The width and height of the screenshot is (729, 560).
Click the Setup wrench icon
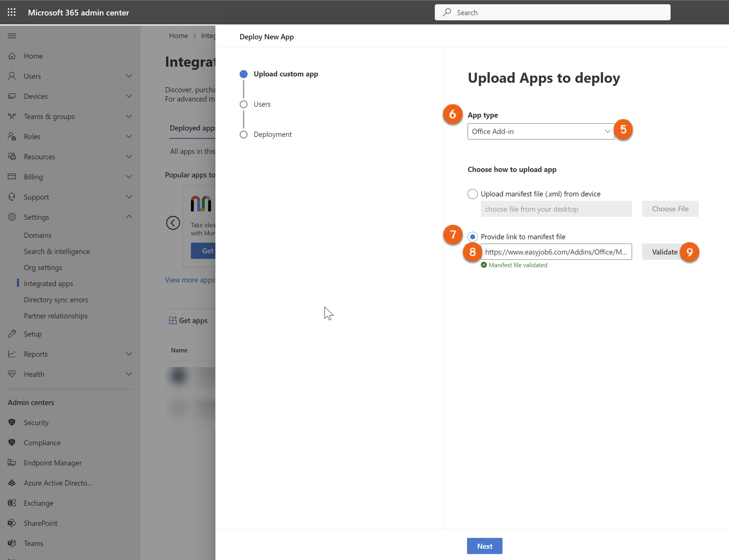pyautogui.click(x=12, y=333)
